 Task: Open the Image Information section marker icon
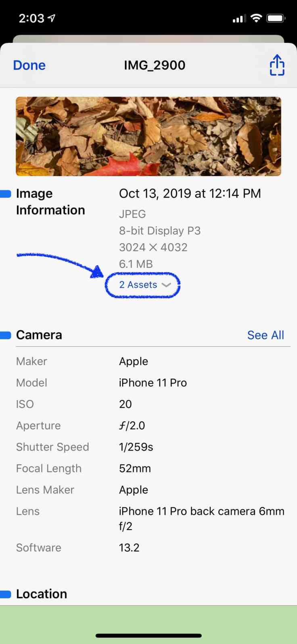point(6,194)
